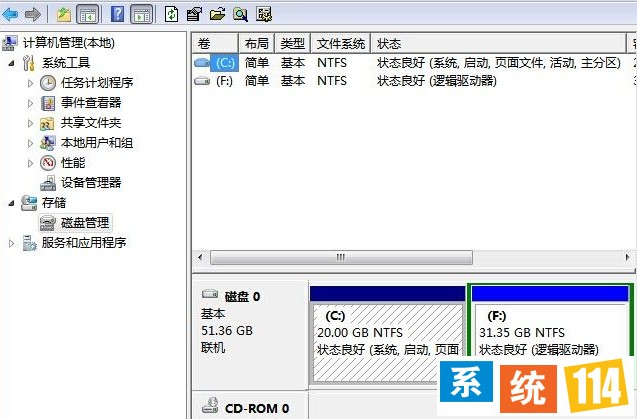637x419 pixels.
Task: Select the (F:) volume row
Action: 414,81
